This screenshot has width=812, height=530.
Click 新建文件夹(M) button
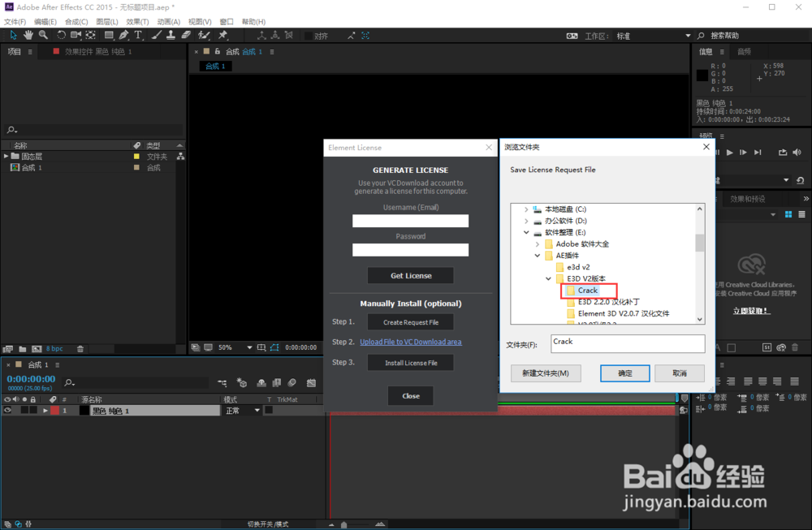[x=546, y=373]
